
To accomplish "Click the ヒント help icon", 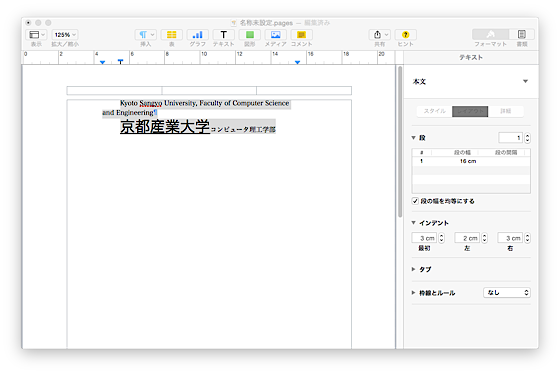I will pyautogui.click(x=405, y=35).
